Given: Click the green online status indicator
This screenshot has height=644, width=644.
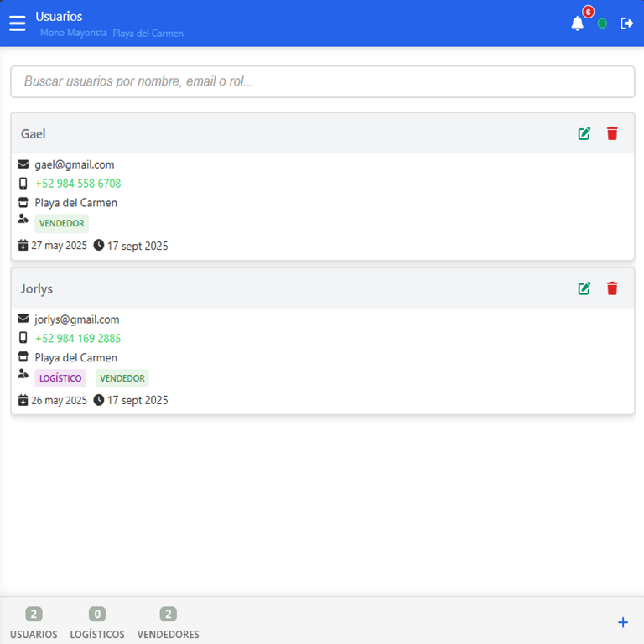Looking at the screenshot, I should 602,23.
